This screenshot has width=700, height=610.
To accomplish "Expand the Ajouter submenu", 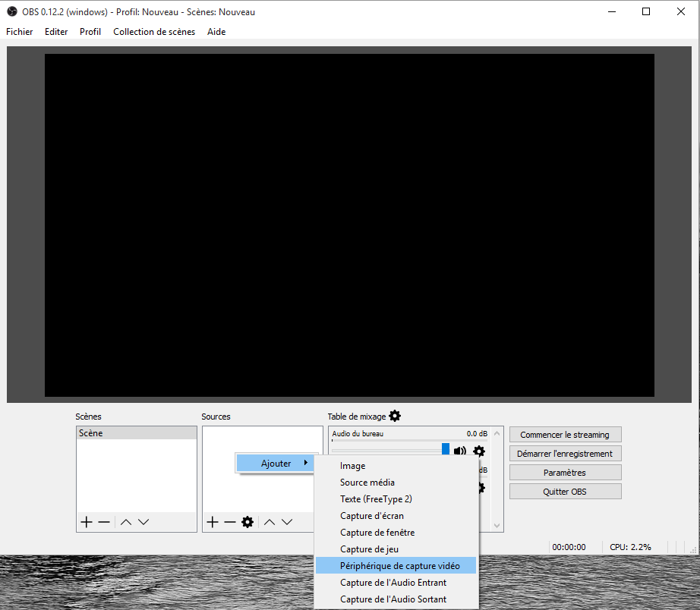I will click(x=276, y=464).
